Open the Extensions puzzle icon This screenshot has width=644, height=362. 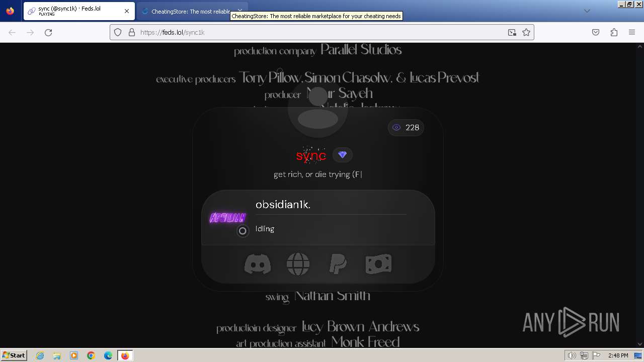tap(614, 32)
